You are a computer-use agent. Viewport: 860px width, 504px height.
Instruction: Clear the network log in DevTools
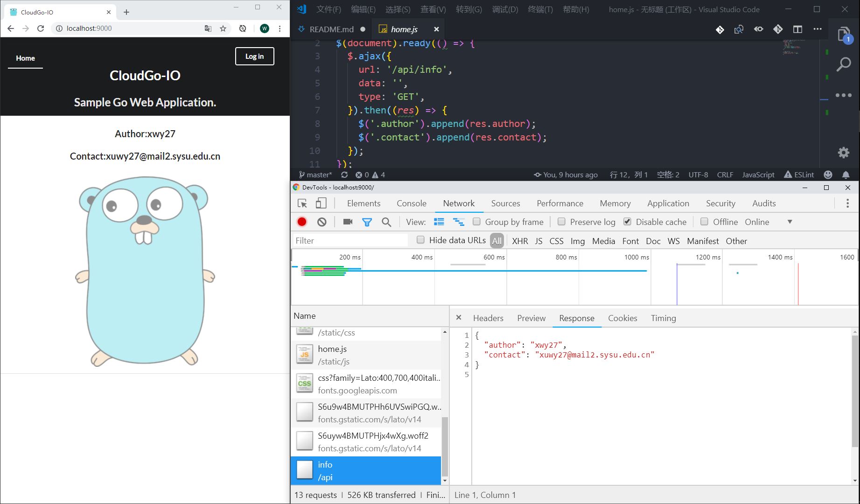pos(322,222)
